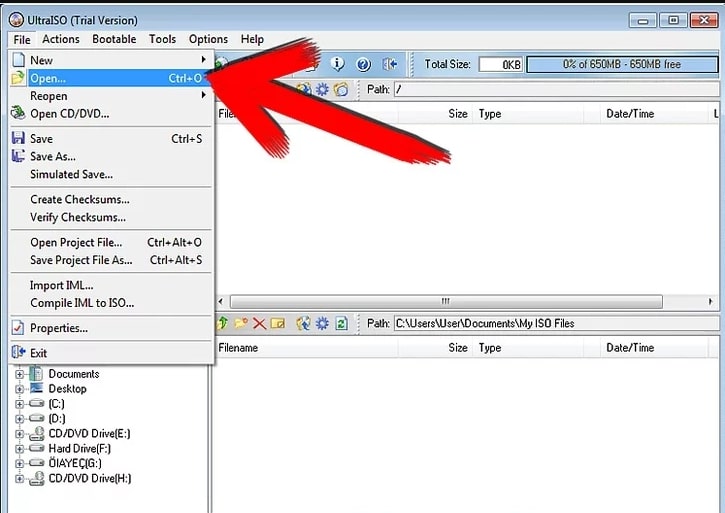Click the add files icon in the local toolbar
The height and width of the screenshot is (513, 725).
click(303, 323)
